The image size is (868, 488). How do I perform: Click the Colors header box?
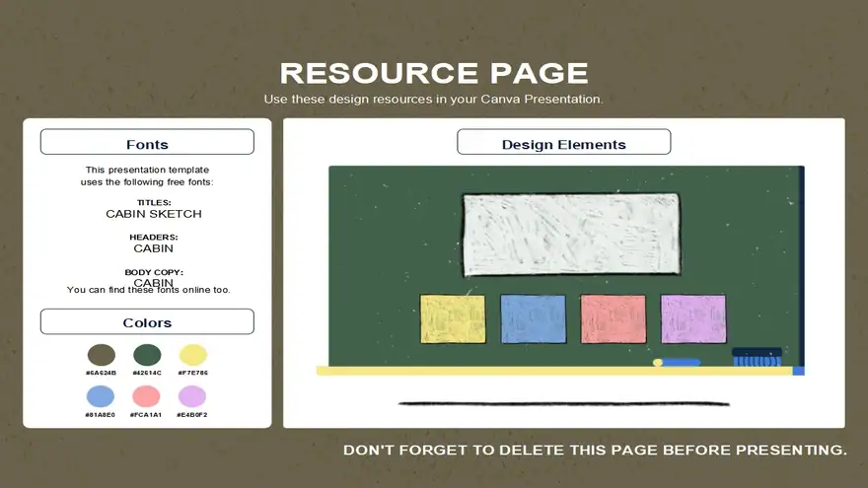[x=147, y=321]
